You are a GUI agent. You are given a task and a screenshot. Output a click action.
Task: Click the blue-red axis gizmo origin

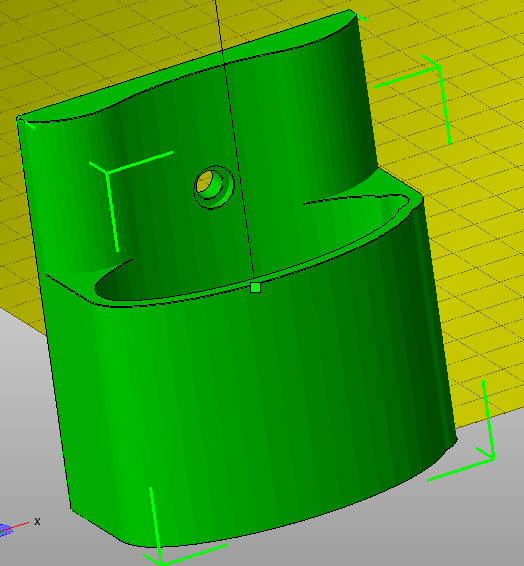pos(4,530)
